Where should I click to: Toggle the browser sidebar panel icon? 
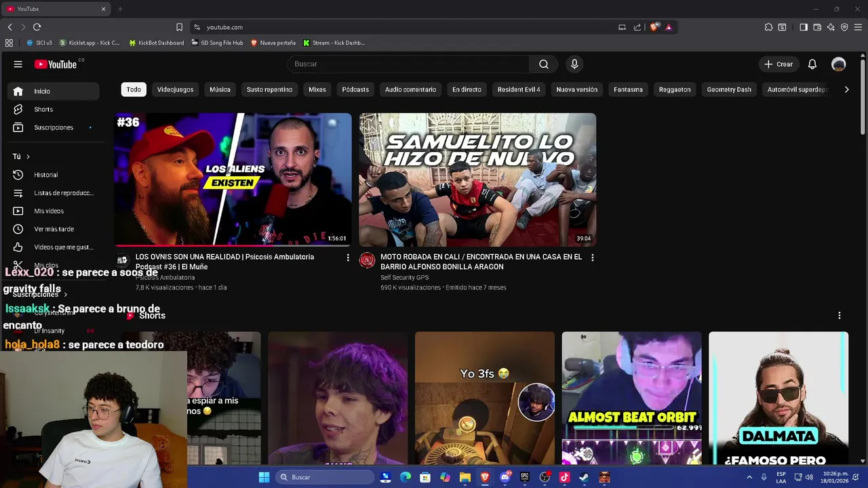804,27
